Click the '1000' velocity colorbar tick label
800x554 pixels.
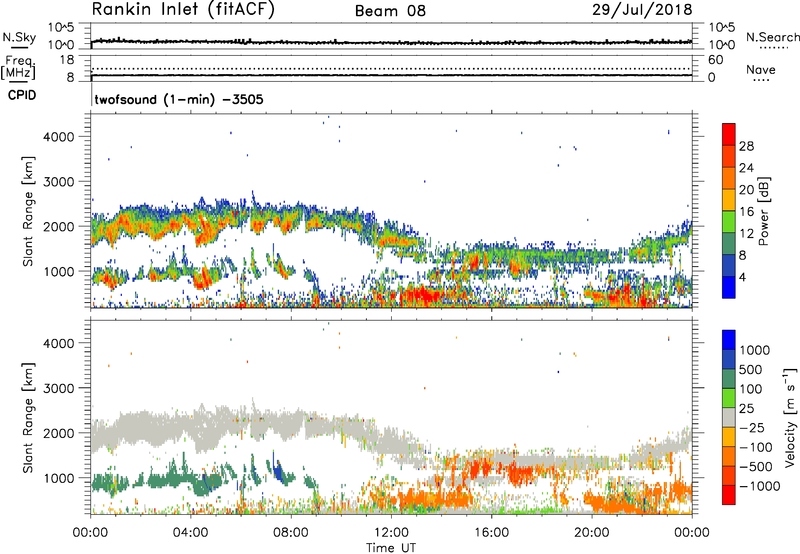point(755,350)
